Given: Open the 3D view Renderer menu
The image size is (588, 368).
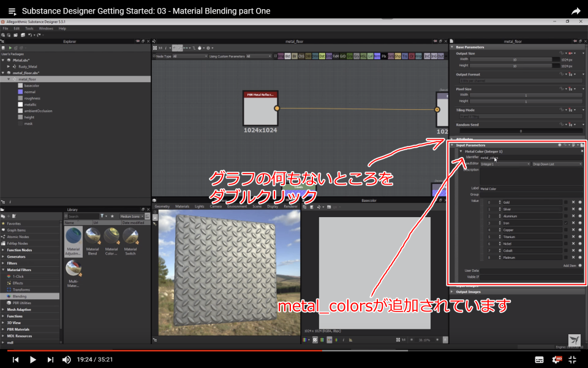Looking at the screenshot, I should coord(290,207).
